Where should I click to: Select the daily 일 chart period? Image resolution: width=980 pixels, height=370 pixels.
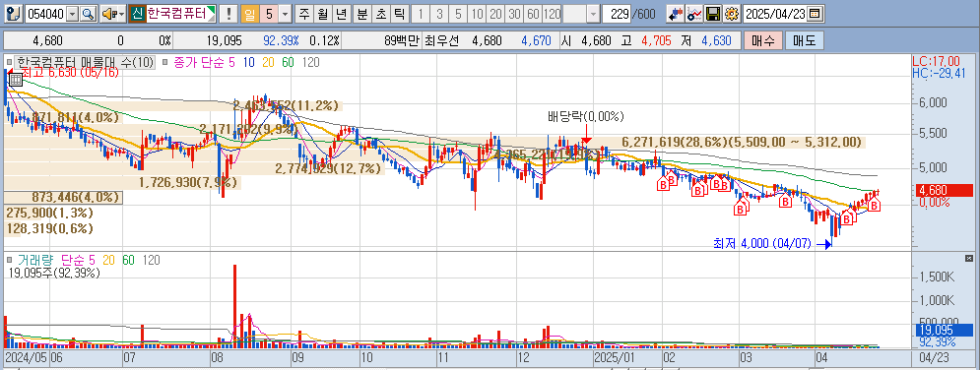tap(250, 13)
